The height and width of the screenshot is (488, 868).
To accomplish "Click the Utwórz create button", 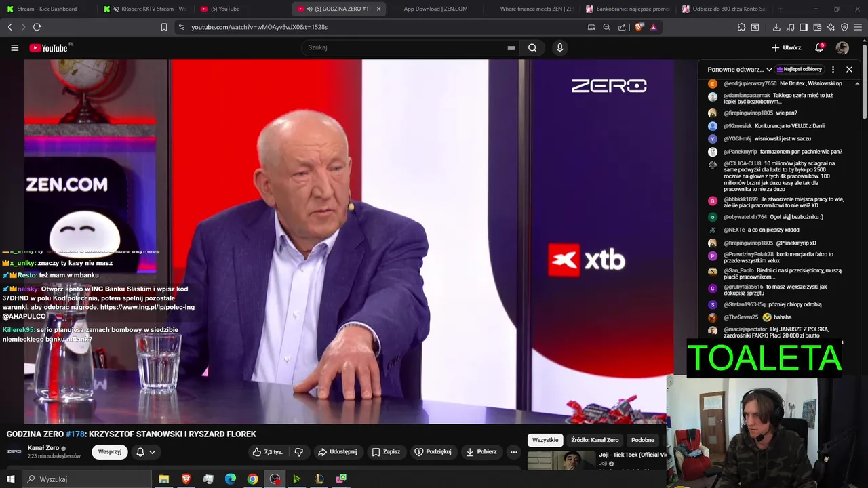I will (787, 47).
